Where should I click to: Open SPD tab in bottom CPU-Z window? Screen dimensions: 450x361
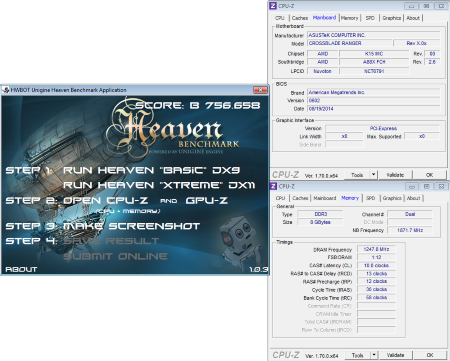tap(371, 198)
